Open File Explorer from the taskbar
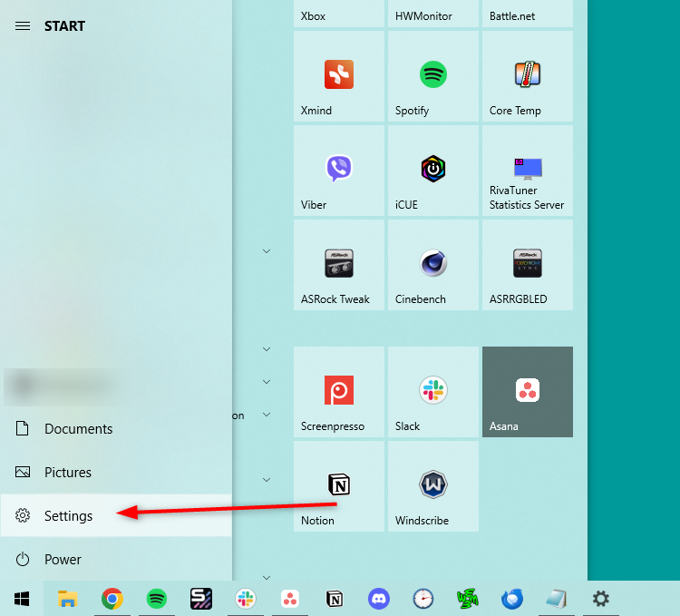The height and width of the screenshot is (616, 680). click(67, 599)
